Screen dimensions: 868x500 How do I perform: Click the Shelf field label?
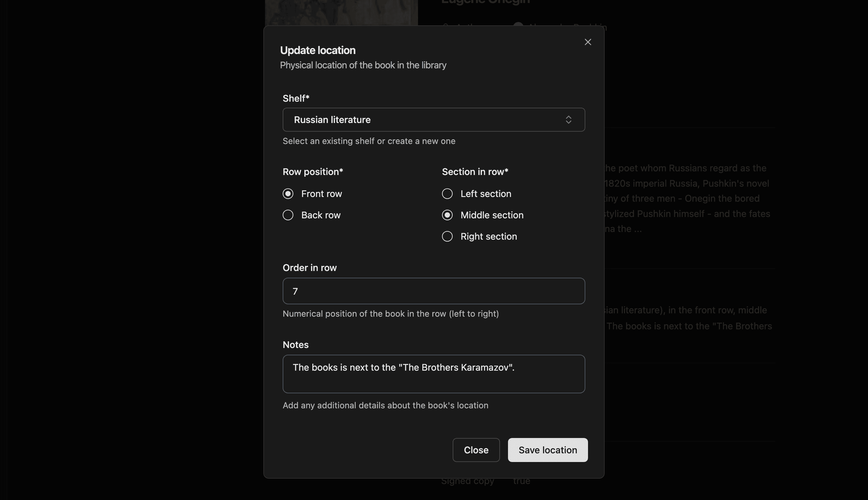coord(295,98)
